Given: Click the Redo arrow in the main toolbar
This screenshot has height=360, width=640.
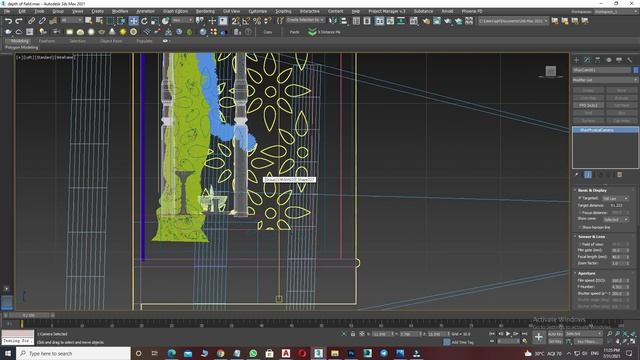Looking at the screenshot, I should coord(19,21).
